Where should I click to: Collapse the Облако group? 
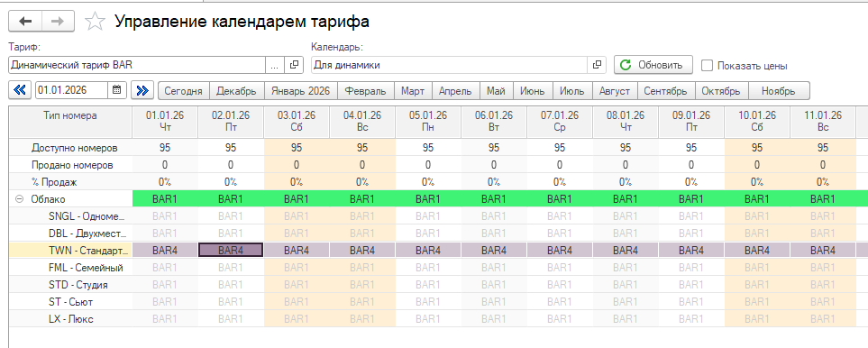click(x=19, y=199)
